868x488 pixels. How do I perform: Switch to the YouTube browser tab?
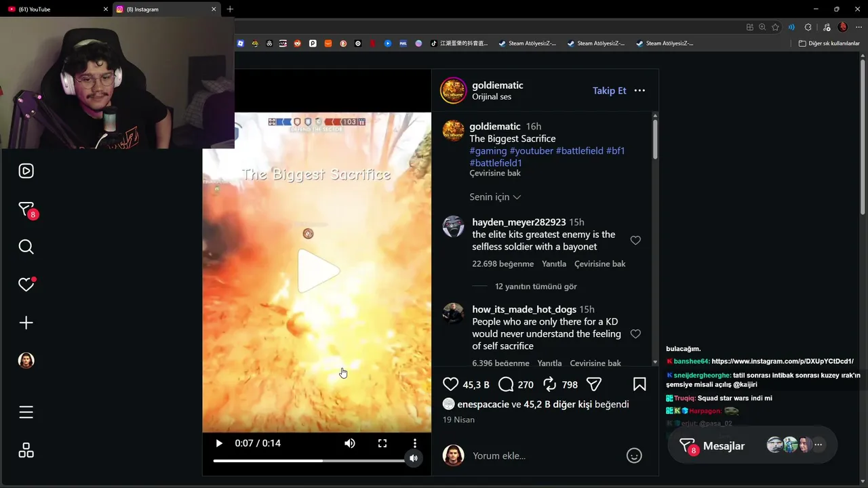tap(57, 9)
